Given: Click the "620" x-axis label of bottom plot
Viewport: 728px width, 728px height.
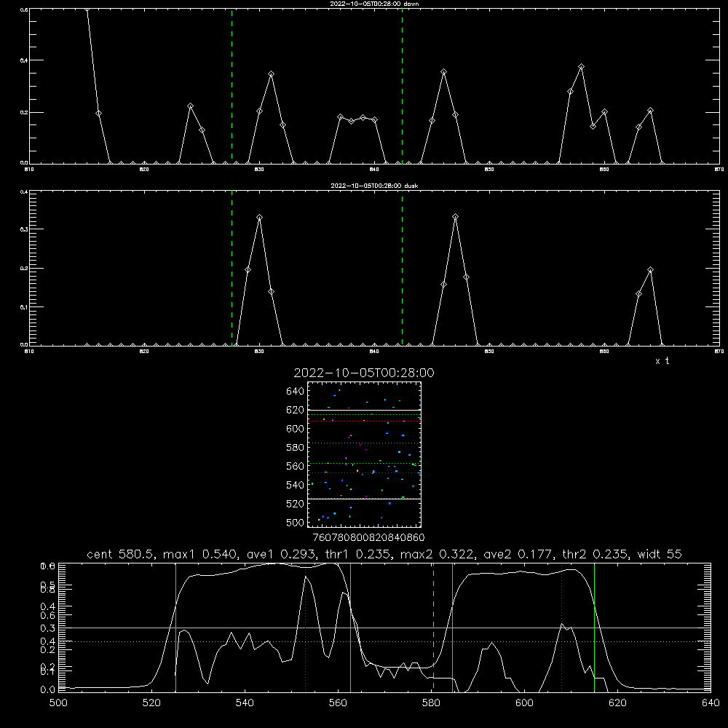Looking at the screenshot, I should pos(617,703).
